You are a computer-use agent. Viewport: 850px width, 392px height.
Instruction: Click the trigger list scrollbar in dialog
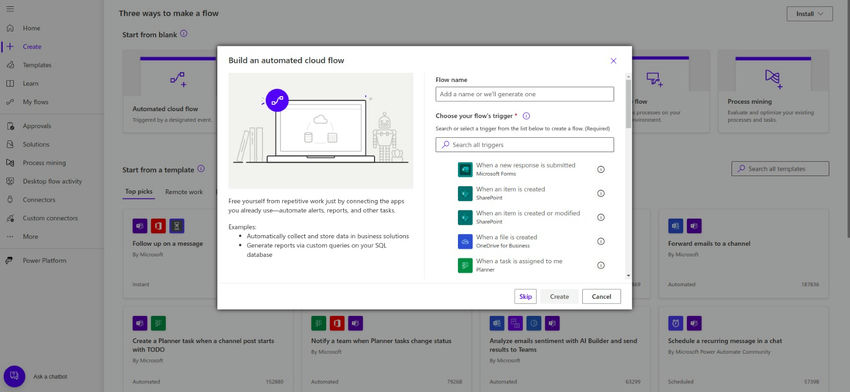pos(628,103)
